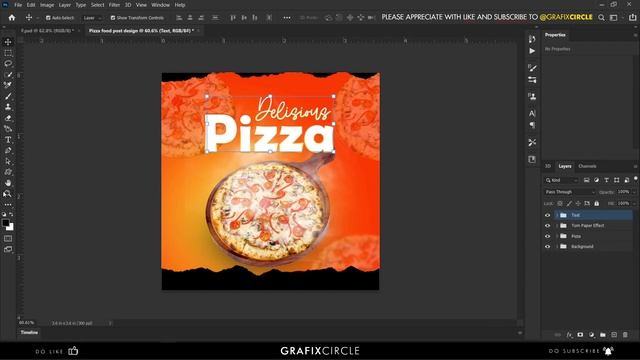Open the Opacity value dropdown

pyautogui.click(x=634, y=192)
